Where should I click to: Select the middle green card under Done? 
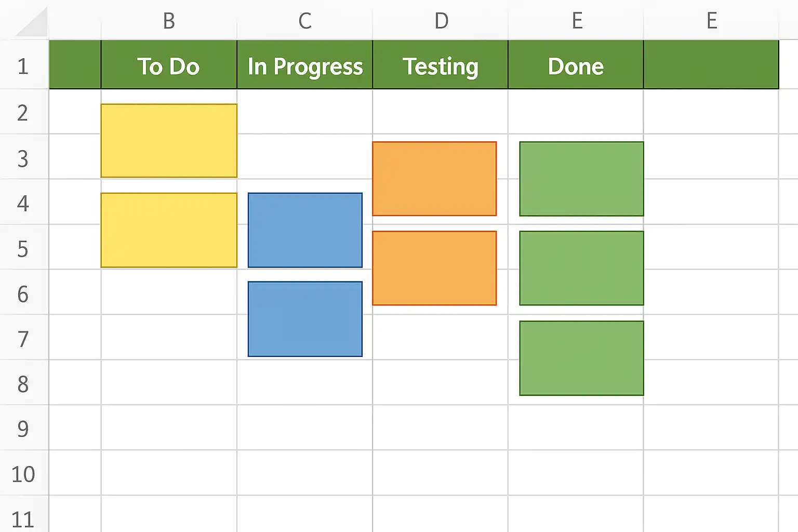[581, 268]
